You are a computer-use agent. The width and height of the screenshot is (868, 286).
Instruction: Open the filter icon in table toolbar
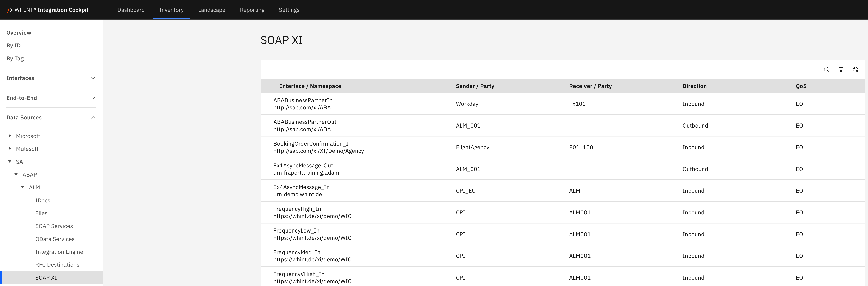[x=841, y=69]
